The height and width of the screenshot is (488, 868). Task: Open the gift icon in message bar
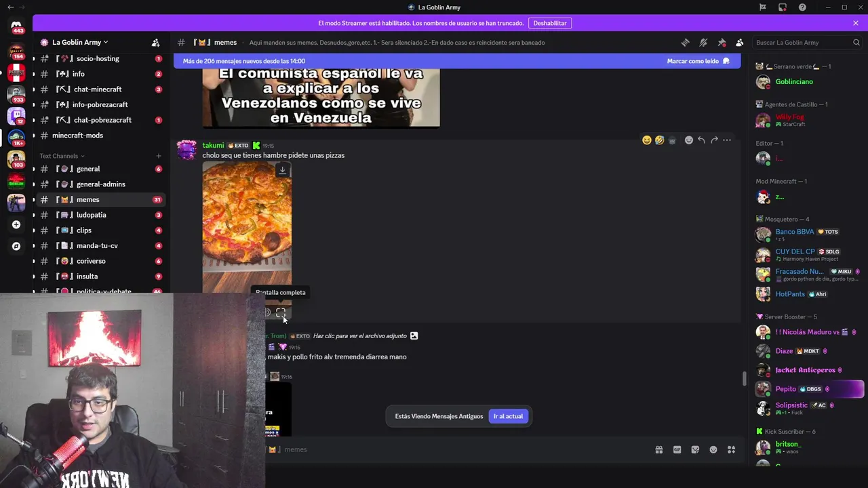click(x=658, y=449)
